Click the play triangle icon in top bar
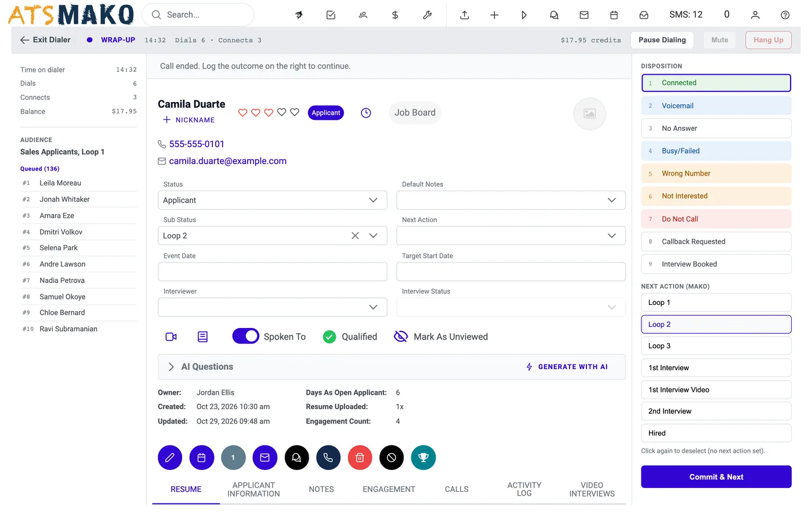 coord(524,15)
